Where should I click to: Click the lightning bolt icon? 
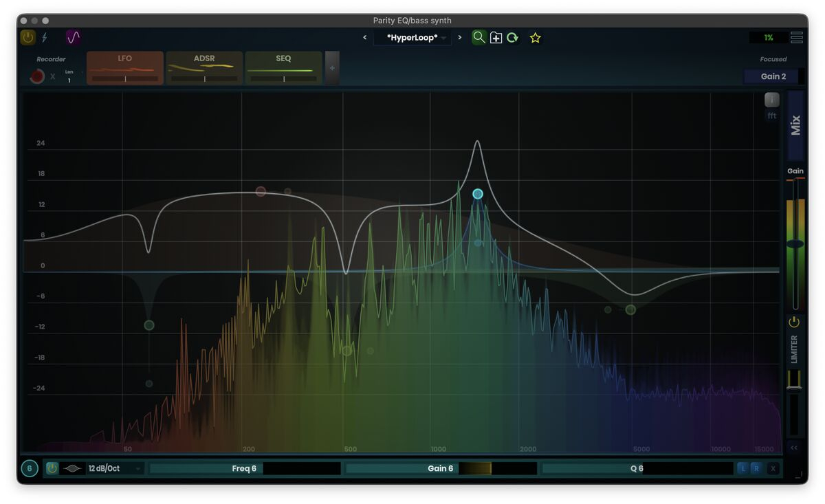(45, 38)
